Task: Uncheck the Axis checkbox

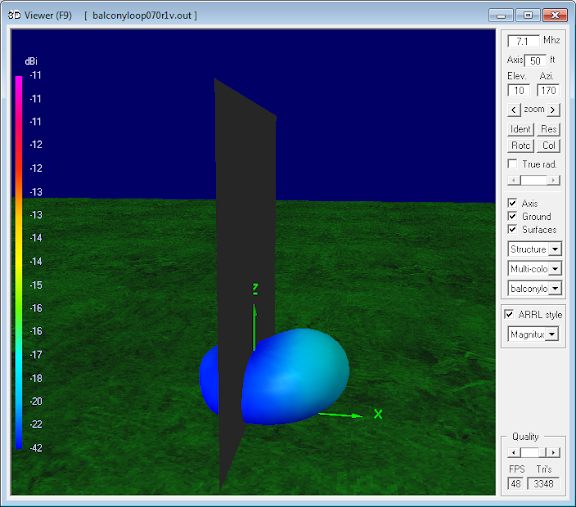Action: pos(512,203)
